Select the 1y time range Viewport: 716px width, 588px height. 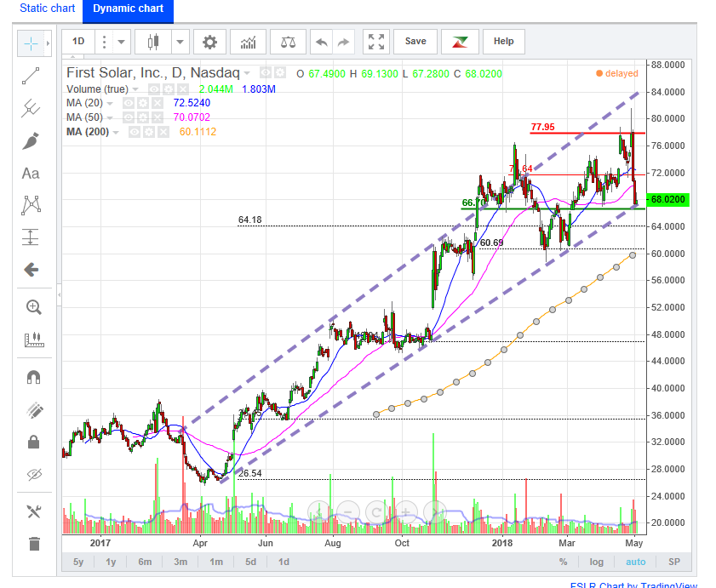click(111, 562)
